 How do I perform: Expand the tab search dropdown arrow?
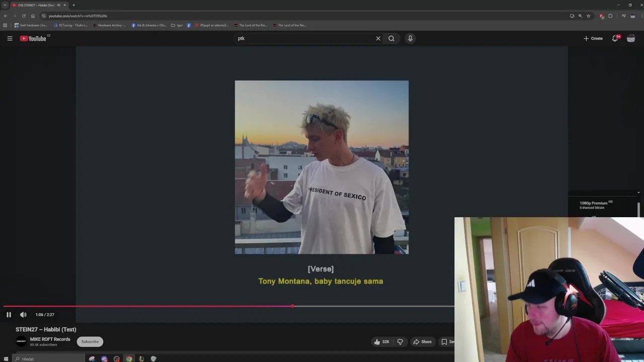click(x=5, y=5)
